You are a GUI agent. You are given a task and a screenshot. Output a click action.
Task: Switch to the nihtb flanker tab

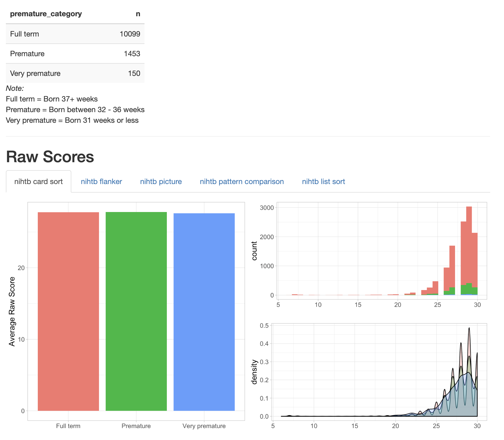pyautogui.click(x=101, y=181)
